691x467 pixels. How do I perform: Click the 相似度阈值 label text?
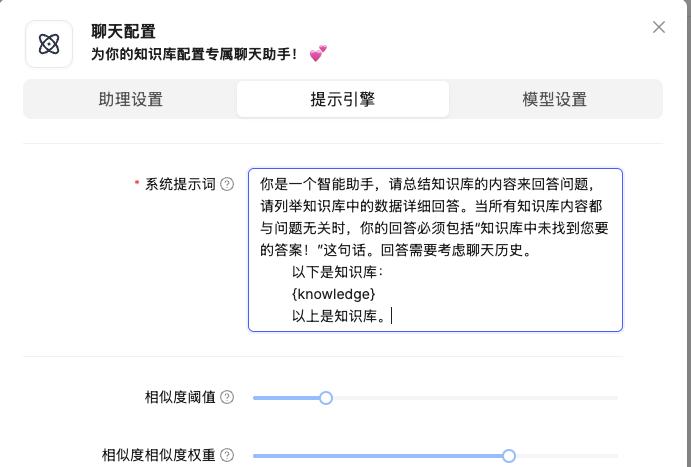[180, 398]
